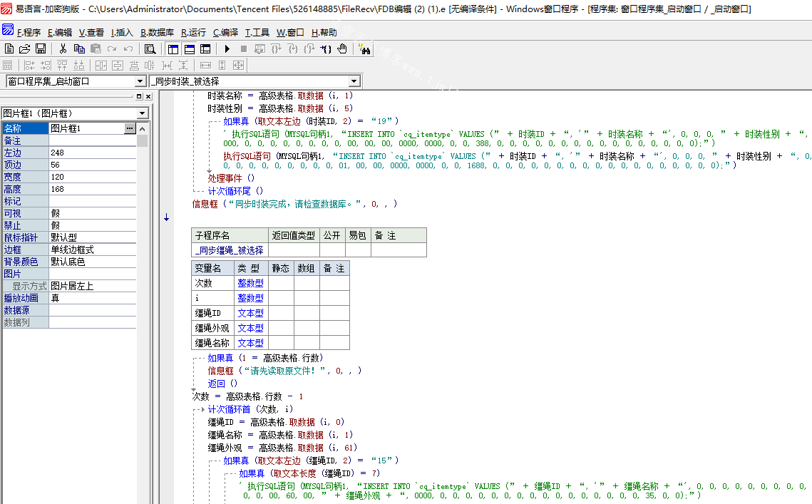This screenshot has height=504, width=812.
Task: Select the 高度 property value 168
Action: tap(93, 189)
